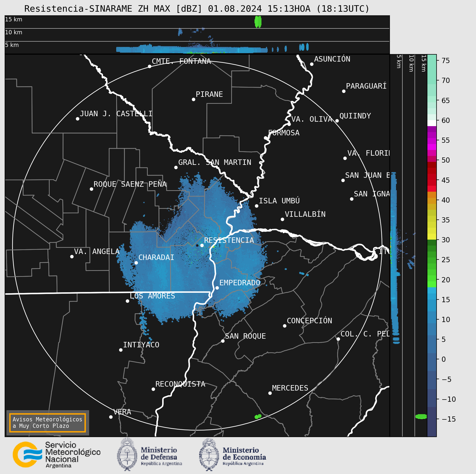
Task: Click the rotated 10 km label on right panel
Action: pos(411,63)
